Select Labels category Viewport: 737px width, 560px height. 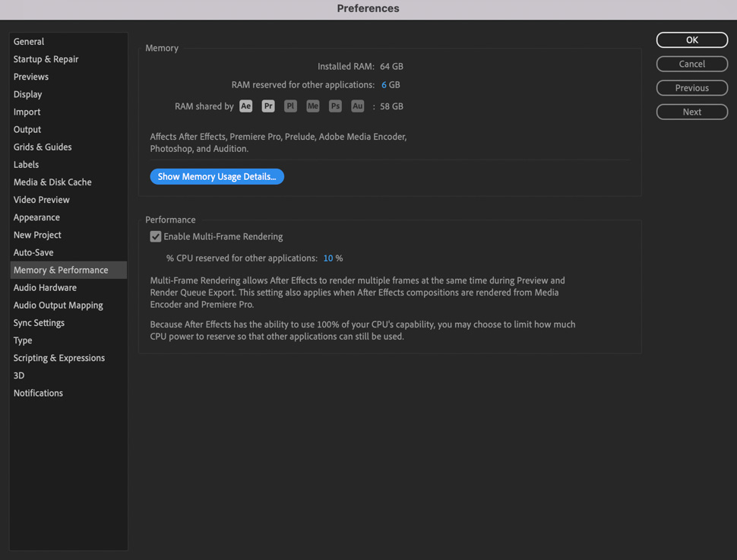[68, 165]
